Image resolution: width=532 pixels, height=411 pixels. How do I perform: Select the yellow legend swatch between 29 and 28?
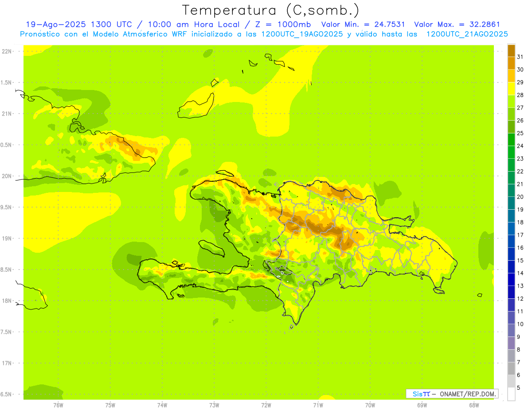click(511, 89)
